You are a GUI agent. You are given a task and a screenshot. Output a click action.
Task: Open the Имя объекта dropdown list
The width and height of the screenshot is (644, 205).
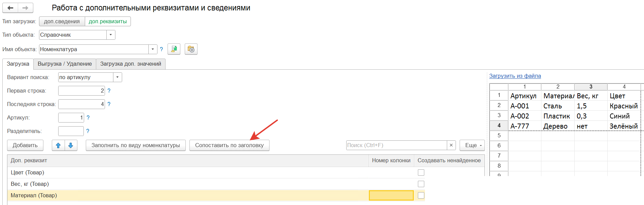[153, 49]
